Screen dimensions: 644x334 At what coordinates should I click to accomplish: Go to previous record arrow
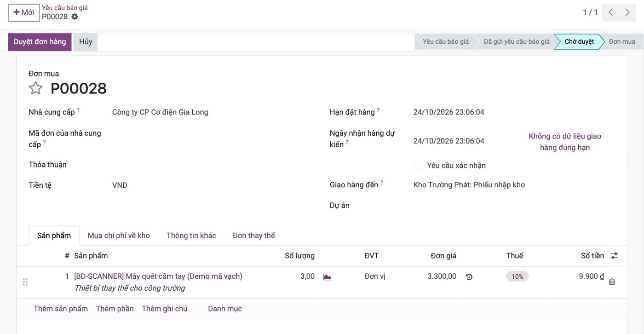point(610,12)
